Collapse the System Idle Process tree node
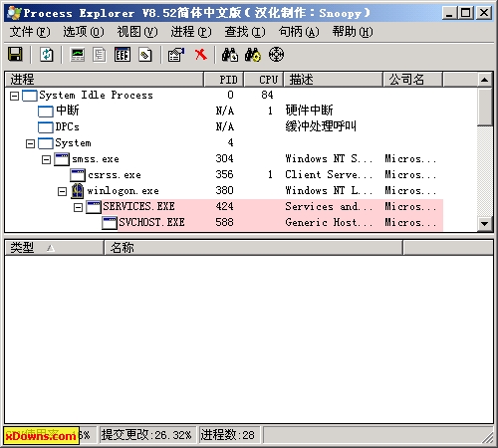The width and height of the screenshot is (498, 448). click(14, 96)
